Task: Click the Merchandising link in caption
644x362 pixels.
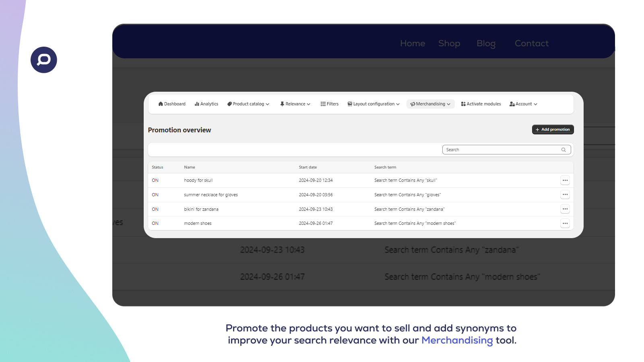Action: tap(457, 340)
